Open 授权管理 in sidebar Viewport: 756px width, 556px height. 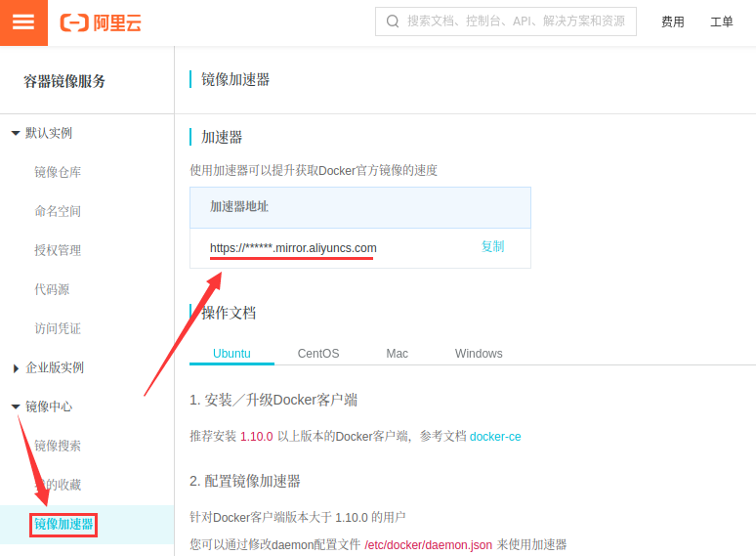(x=58, y=250)
